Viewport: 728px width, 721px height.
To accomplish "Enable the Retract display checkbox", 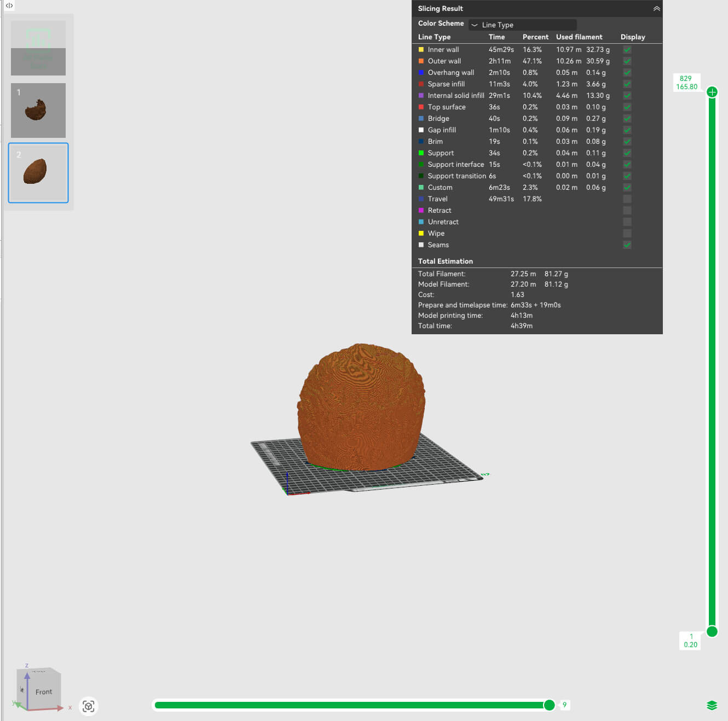I will tap(627, 210).
